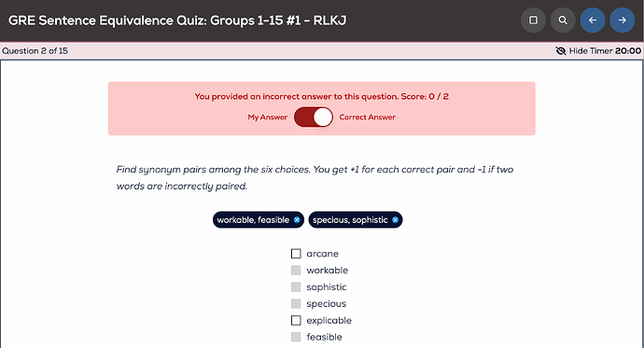Remove the 'workable, feasible' pair tag
The image size is (644, 348).
pos(297,220)
